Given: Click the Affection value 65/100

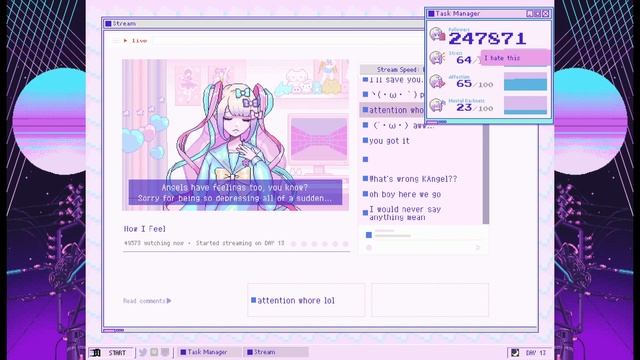Looking at the screenshot, I should [x=474, y=84].
